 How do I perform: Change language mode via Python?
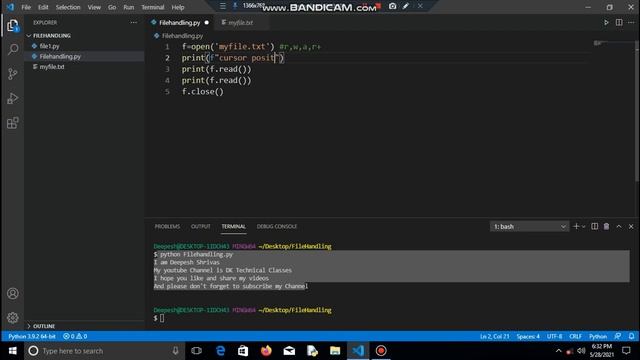click(x=598, y=336)
